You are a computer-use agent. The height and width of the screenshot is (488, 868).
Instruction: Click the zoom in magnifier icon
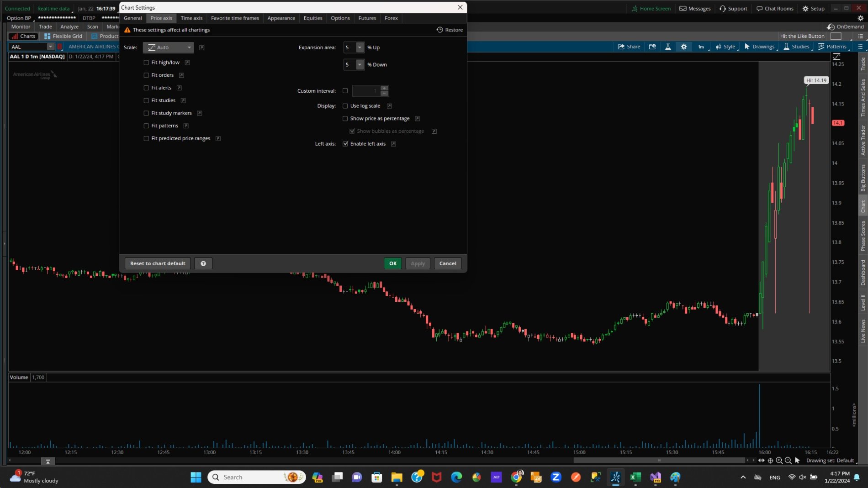[x=779, y=461]
